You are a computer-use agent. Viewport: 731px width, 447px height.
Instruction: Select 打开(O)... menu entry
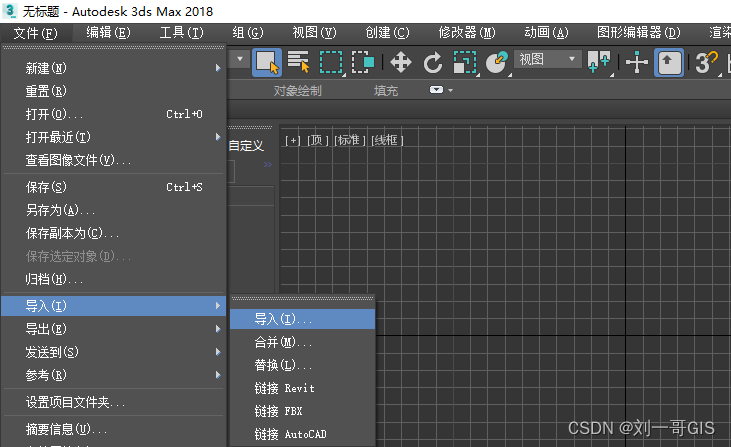(114, 114)
